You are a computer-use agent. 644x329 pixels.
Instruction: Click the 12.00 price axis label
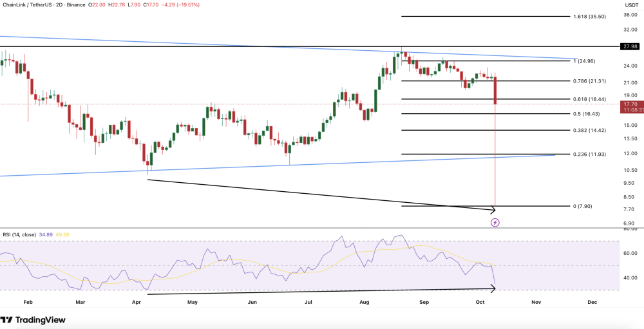(630, 154)
